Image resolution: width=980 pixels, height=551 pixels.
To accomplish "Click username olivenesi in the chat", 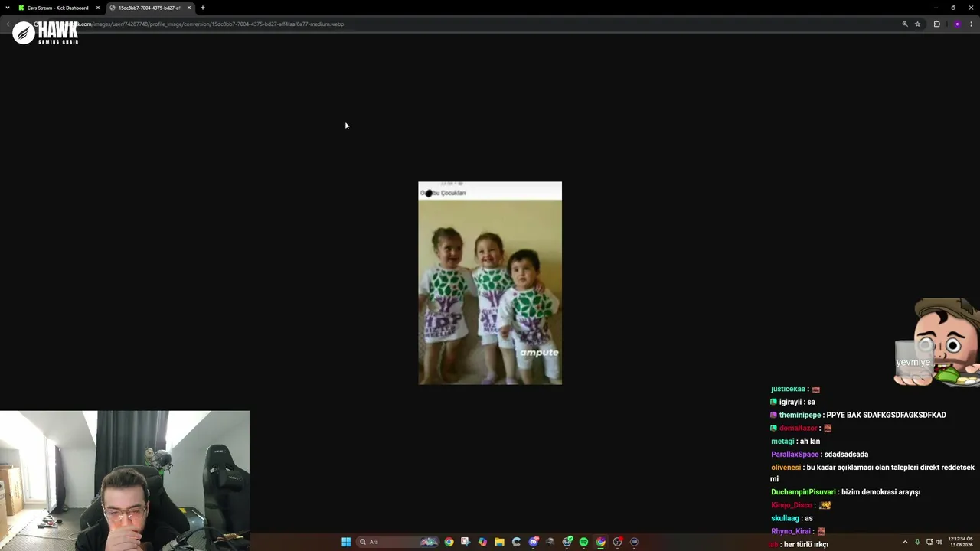I will [x=786, y=467].
